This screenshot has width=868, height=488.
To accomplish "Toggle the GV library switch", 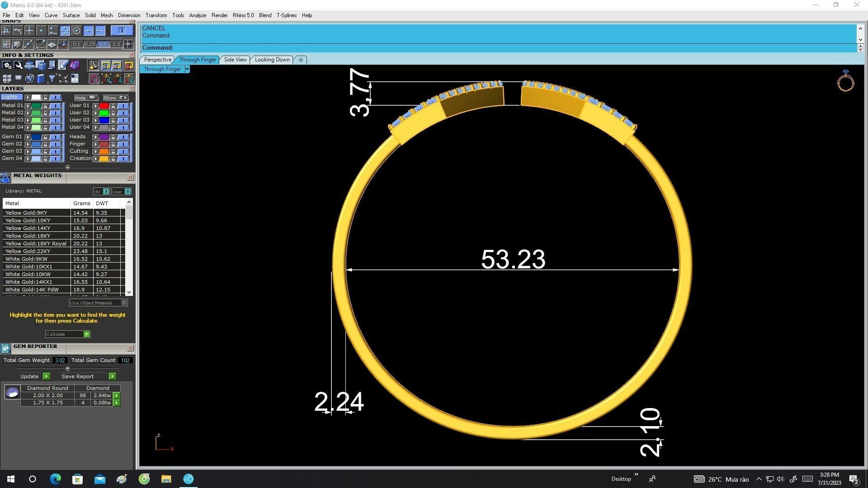I will 106,192.
